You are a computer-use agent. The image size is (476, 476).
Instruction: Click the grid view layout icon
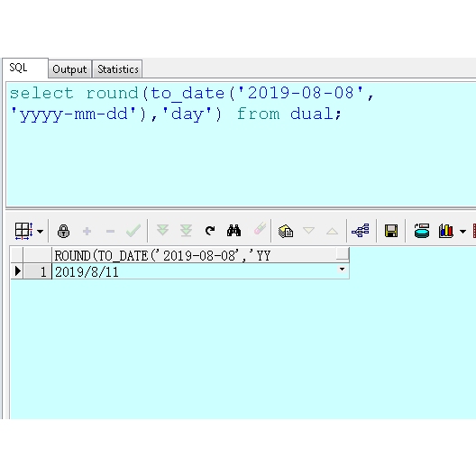pos(23,231)
